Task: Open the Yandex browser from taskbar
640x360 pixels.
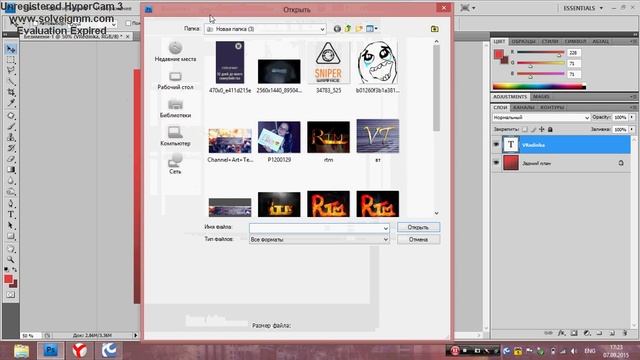Action: (80, 351)
